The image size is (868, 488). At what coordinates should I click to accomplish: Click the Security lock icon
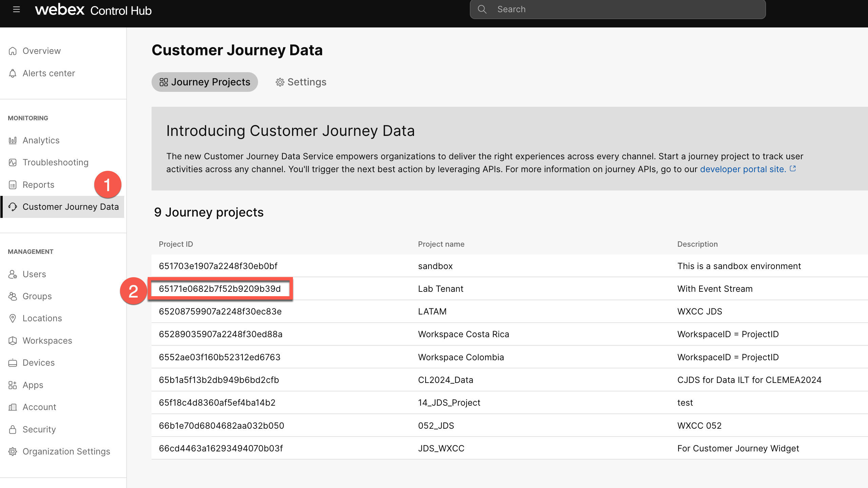pos(13,429)
